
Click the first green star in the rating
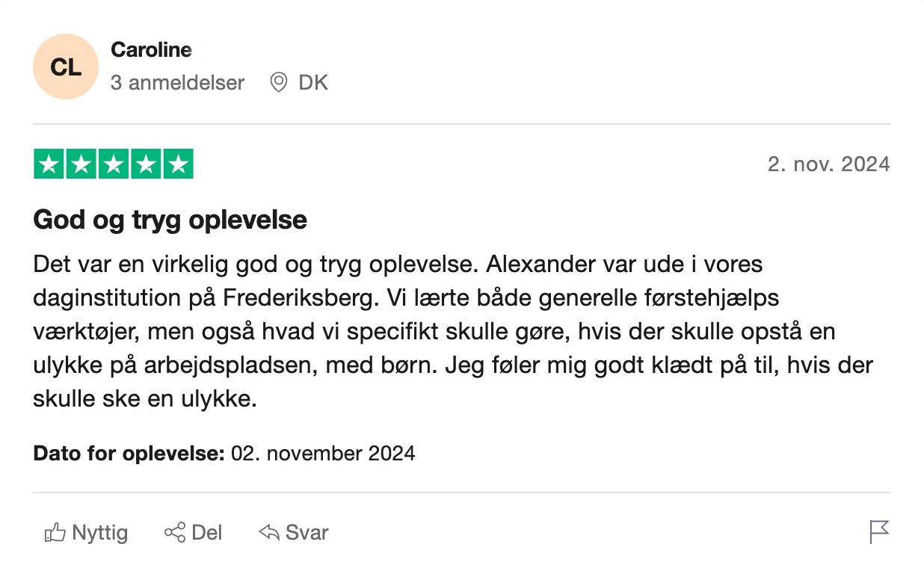click(x=49, y=164)
